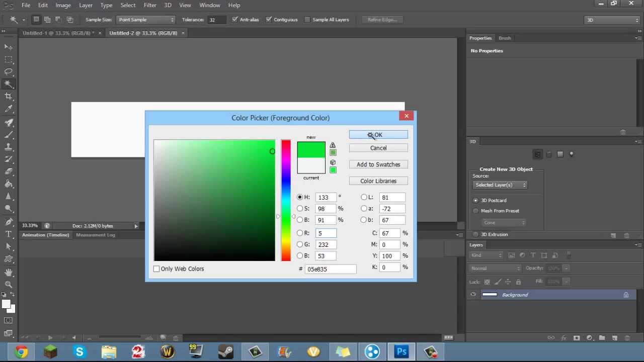Select the Zoom tool
This screenshot has height=362, width=644.
pos(9,285)
